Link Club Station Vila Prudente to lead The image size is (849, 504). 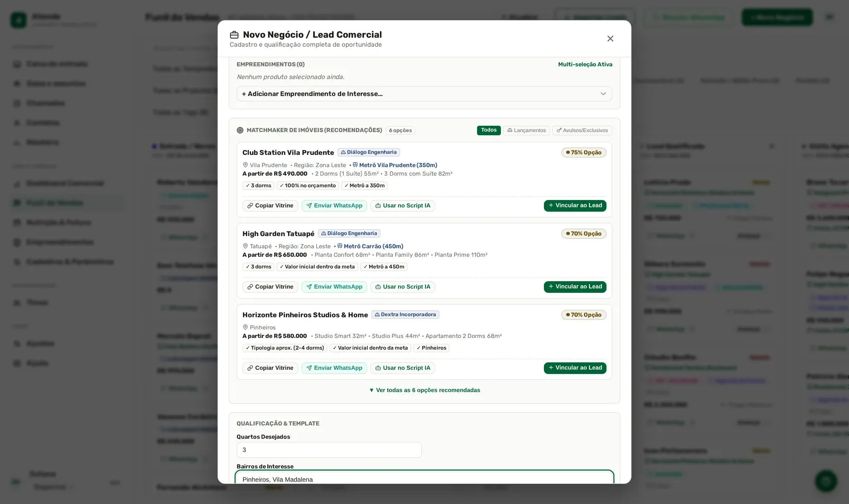click(x=575, y=206)
